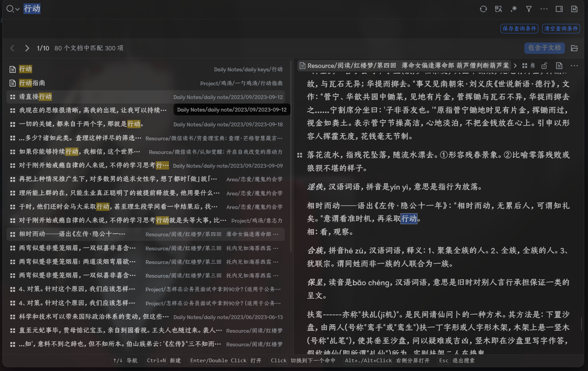
Task: Select result 一切的关键，都来自于两个字
Action: [x=146, y=124]
